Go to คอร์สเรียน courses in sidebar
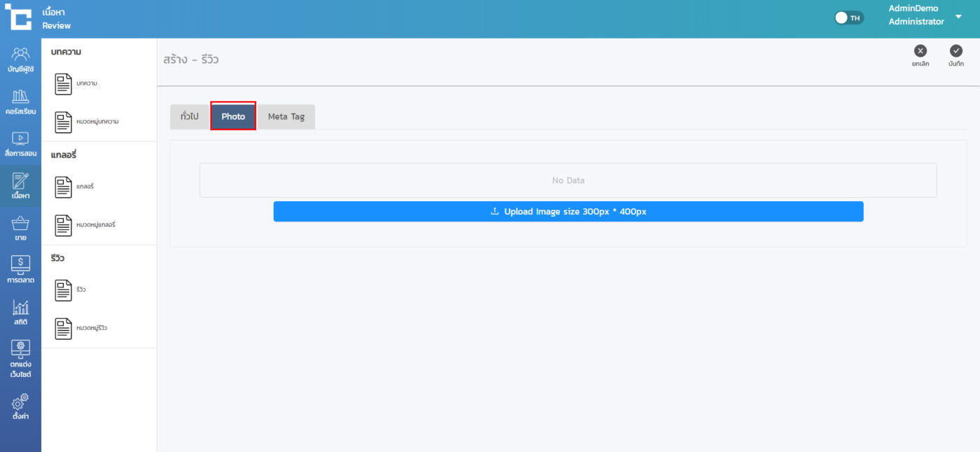 point(20,102)
